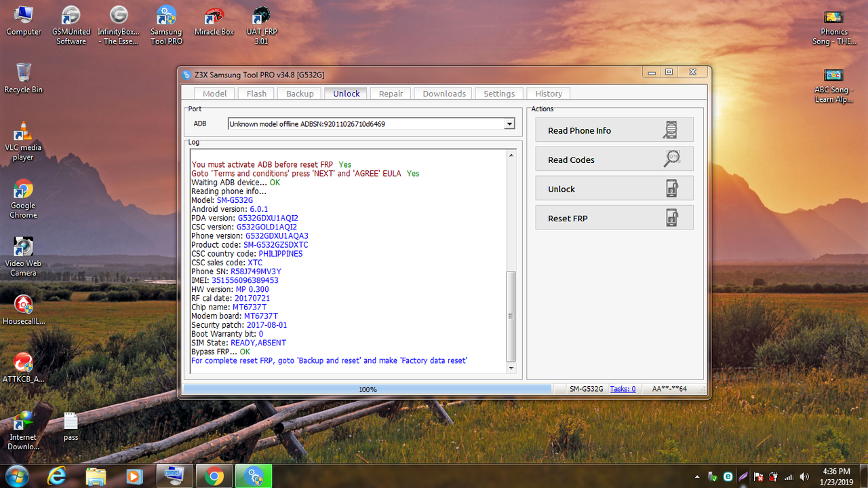Switch to the Model tab
The height and width of the screenshot is (488, 868).
(215, 94)
